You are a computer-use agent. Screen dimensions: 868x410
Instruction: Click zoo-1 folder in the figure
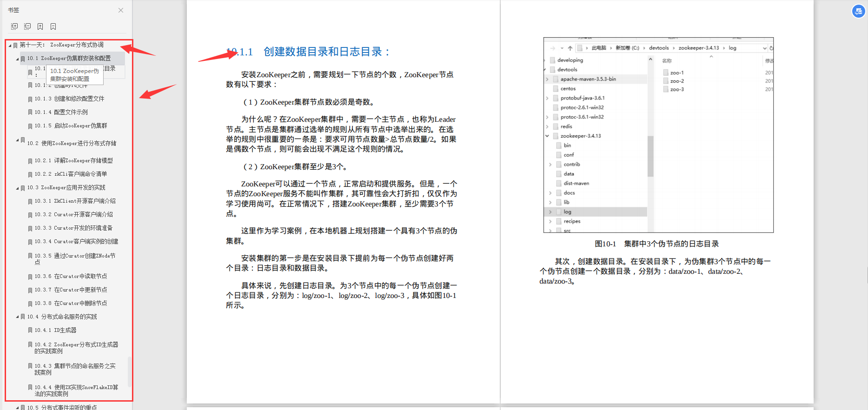[677, 73]
